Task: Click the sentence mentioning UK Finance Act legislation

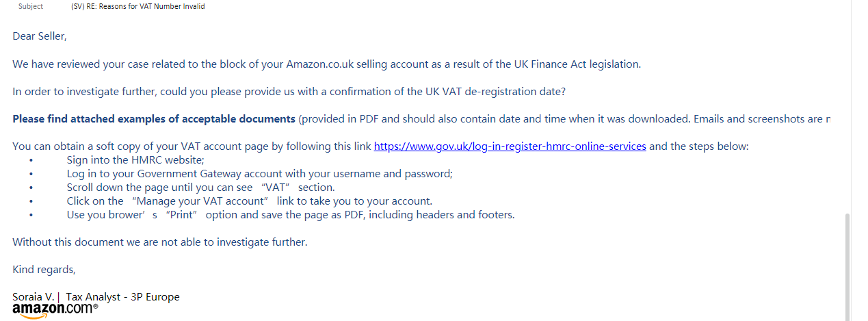Action: (x=327, y=64)
